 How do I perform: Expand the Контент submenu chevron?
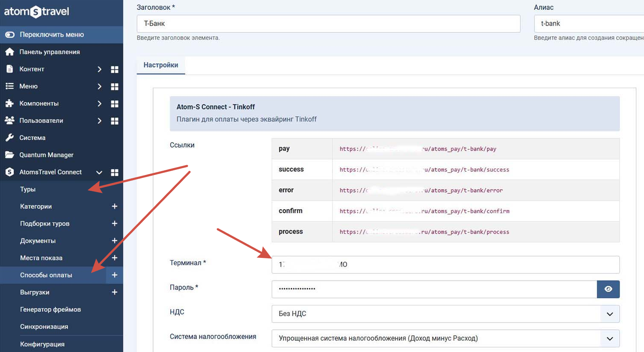click(99, 69)
